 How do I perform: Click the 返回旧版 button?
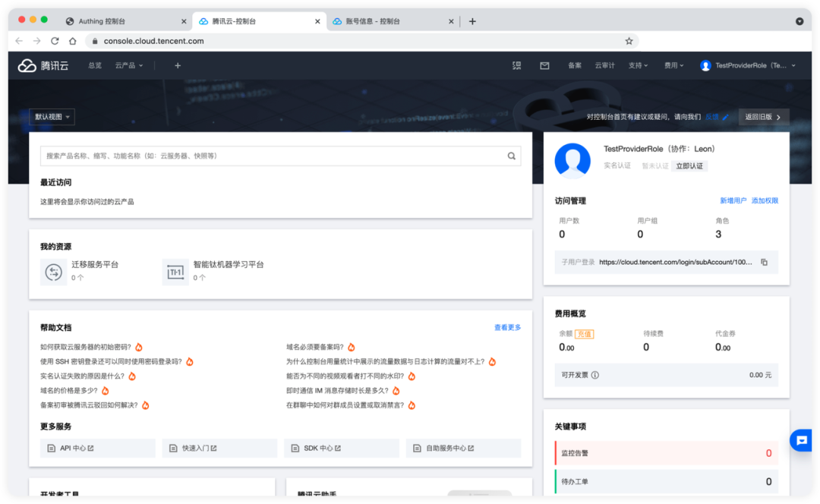point(764,117)
